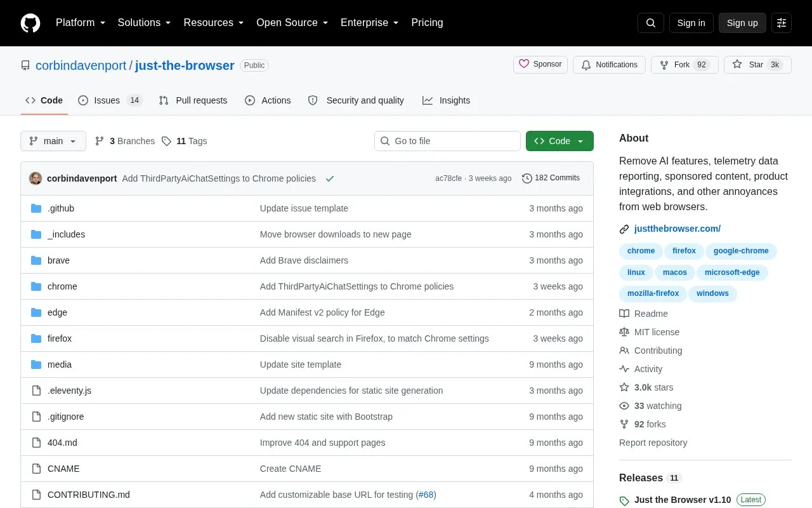
Task: Click Report repository link
Action: [653, 443]
